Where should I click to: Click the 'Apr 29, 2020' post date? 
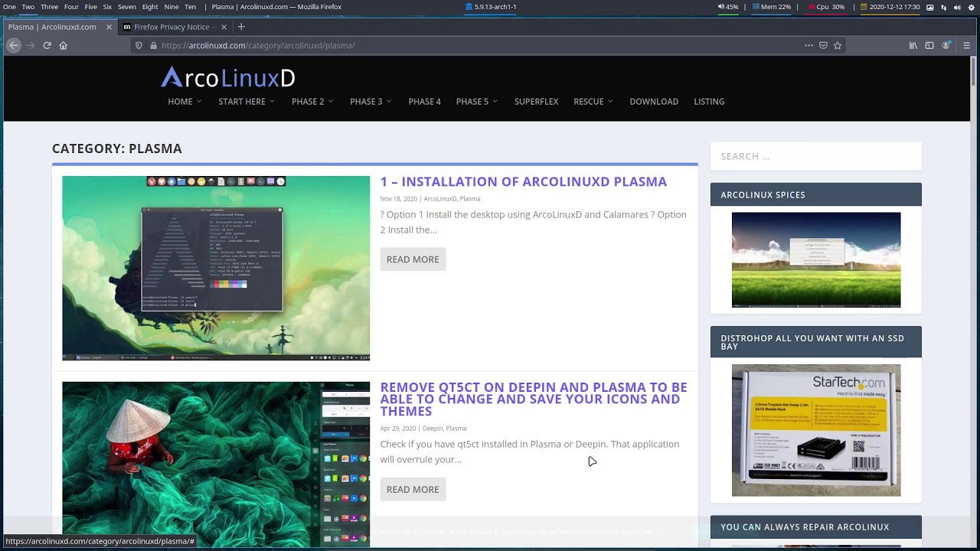coord(398,429)
